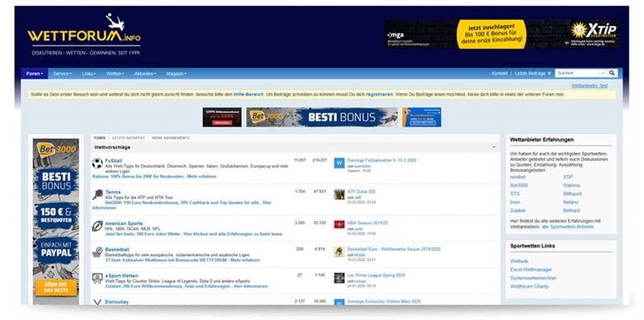
Task: Open Basketball Euro Wettbewerbe Season thread
Action: coord(394,249)
